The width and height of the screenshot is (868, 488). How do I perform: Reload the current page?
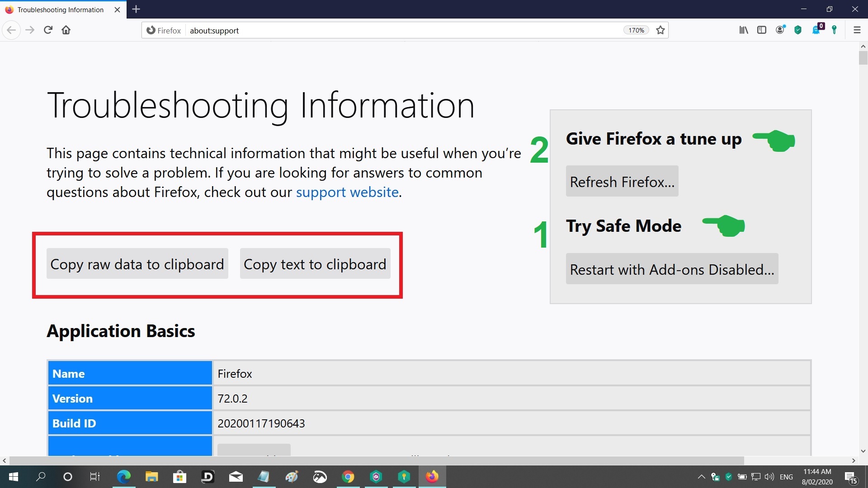point(48,30)
